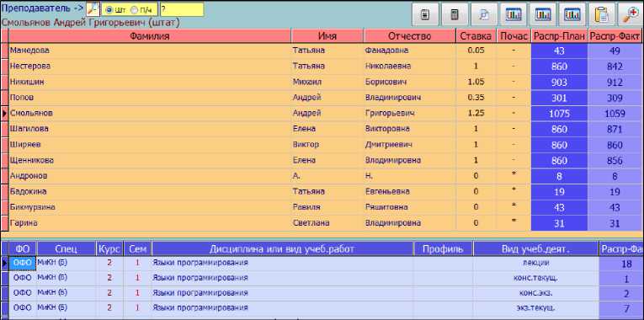Click the Вид учеб.деят. column header
Screen dimensions: 644x320
(535, 248)
